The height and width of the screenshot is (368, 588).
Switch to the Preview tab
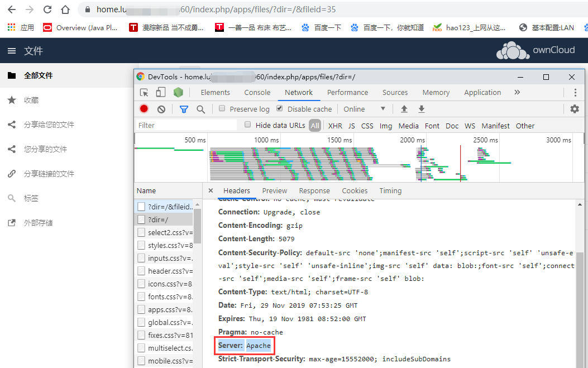[275, 190]
